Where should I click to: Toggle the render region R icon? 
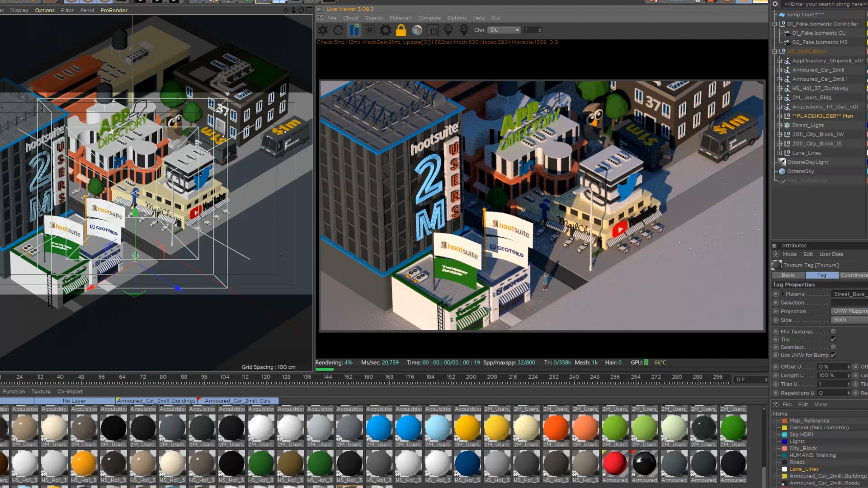[370, 30]
